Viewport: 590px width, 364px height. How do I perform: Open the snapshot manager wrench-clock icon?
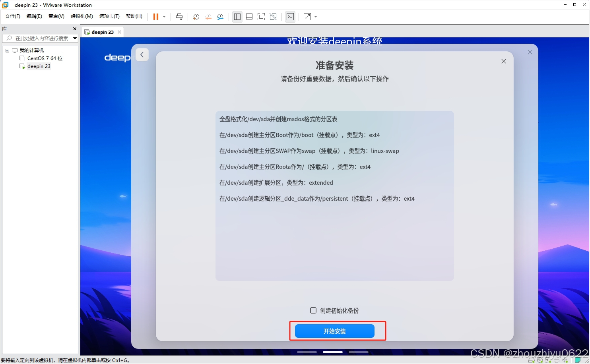(x=220, y=17)
